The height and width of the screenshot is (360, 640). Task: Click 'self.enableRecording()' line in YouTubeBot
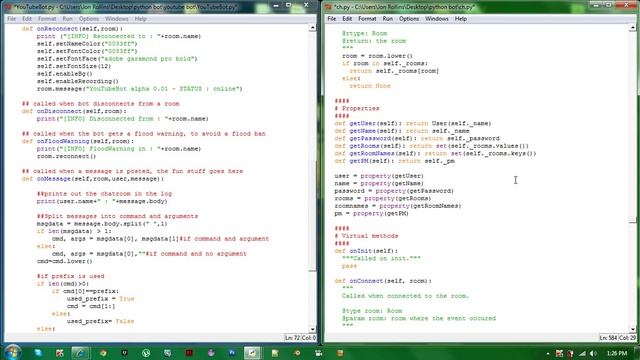pyautogui.click(x=78, y=81)
